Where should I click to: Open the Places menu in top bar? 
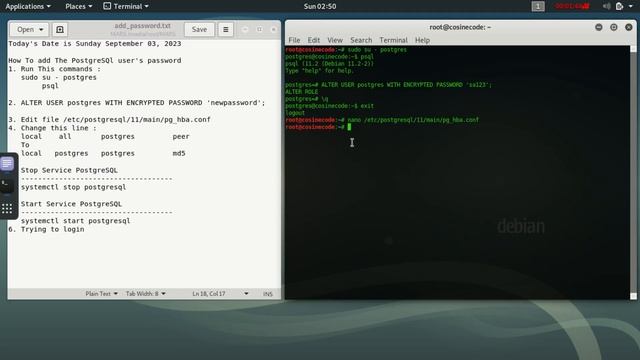(78, 6)
